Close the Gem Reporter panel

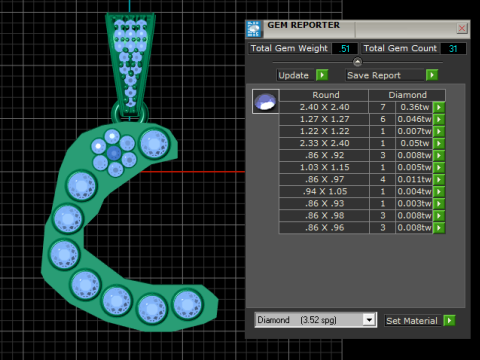pyautogui.click(x=462, y=28)
